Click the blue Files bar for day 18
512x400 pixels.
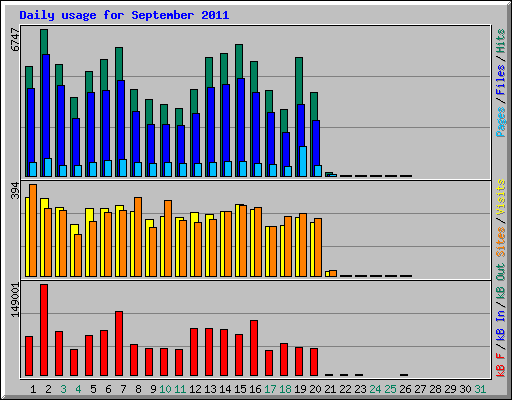point(286,149)
